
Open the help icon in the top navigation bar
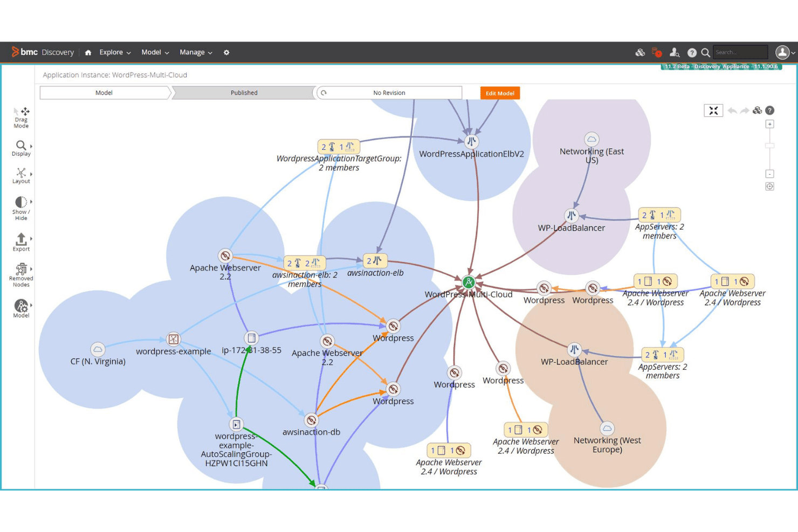coord(692,52)
